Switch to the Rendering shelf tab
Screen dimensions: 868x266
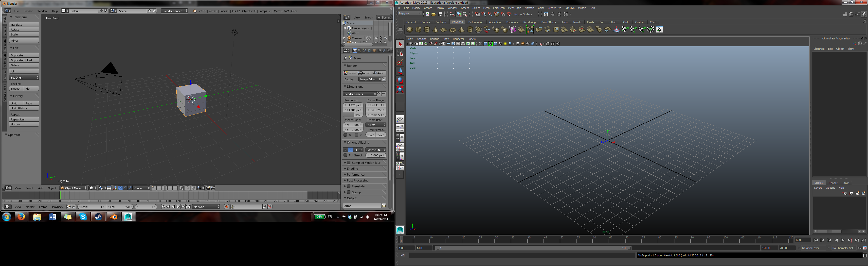click(x=529, y=22)
